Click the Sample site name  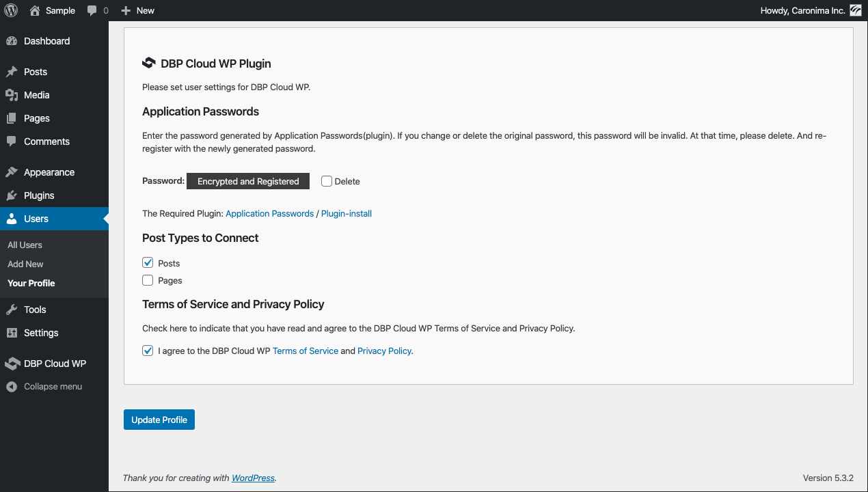[60, 11]
